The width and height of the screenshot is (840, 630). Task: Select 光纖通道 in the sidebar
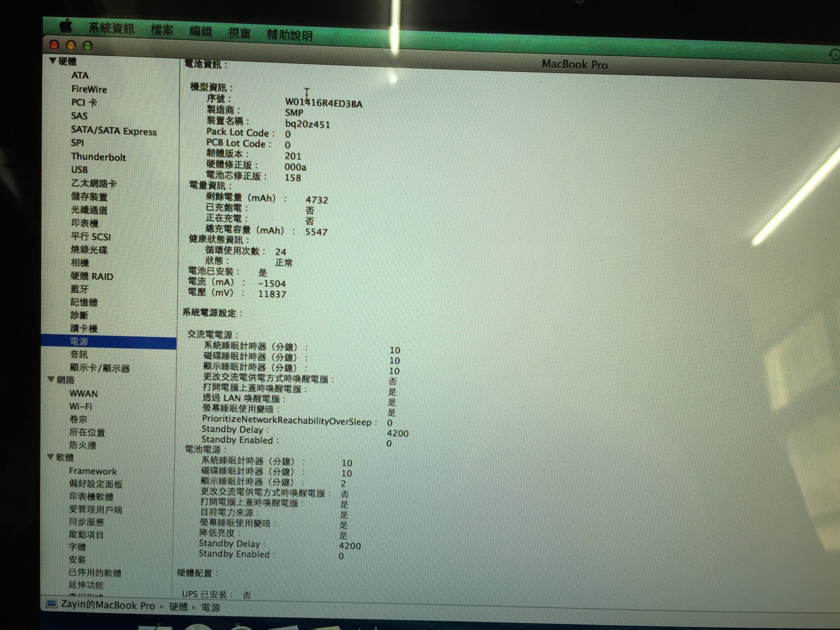coord(89,210)
